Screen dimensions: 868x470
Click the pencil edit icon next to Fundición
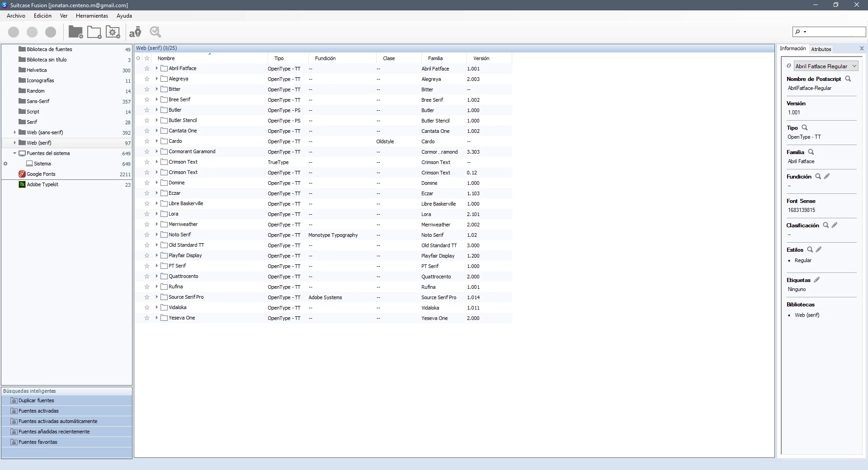tap(827, 176)
